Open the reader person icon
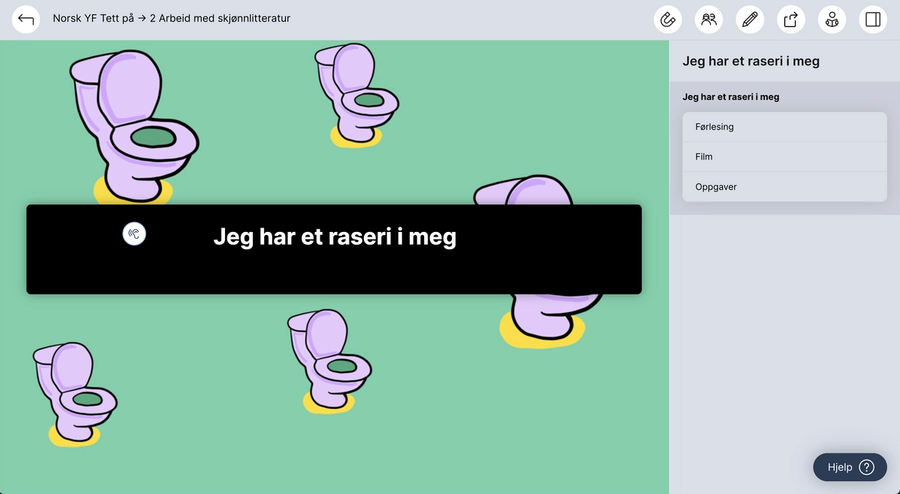The height and width of the screenshot is (494, 900). [832, 20]
